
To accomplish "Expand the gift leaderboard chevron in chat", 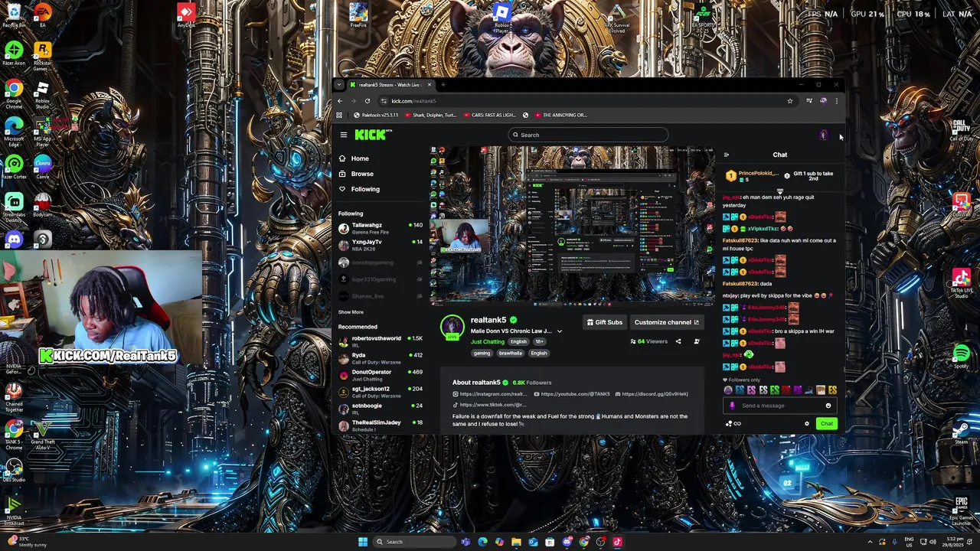I will coord(779,191).
